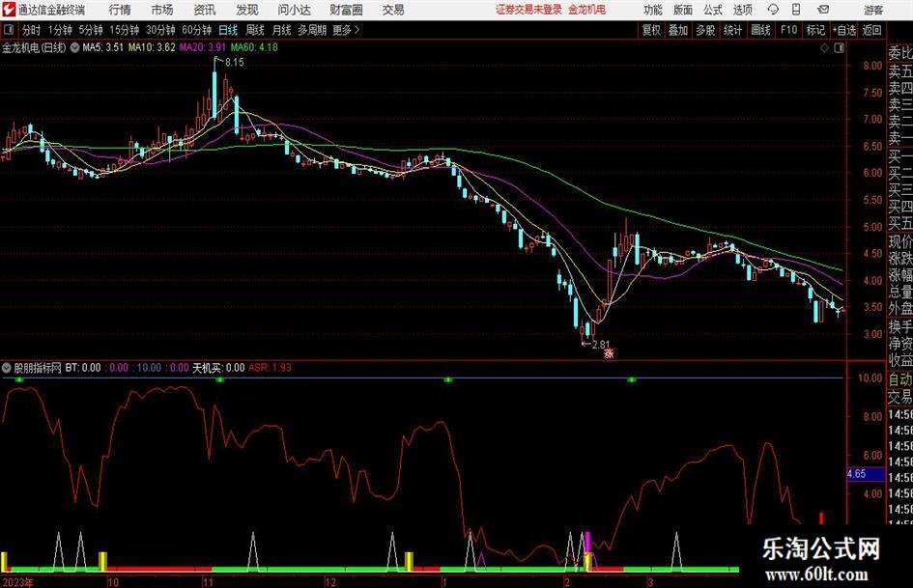This screenshot has width=913, height=588.
Task: Expand the main chart indicator dropdown arrow
Action: pyautogui.click(x=74, y=47)
